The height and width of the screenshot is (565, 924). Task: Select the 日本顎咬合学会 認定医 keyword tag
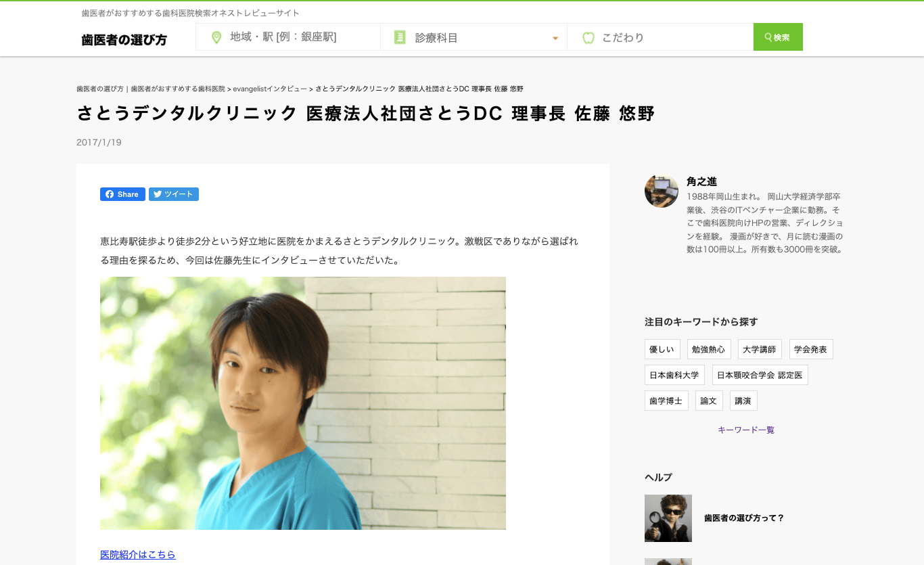[760, 375]
